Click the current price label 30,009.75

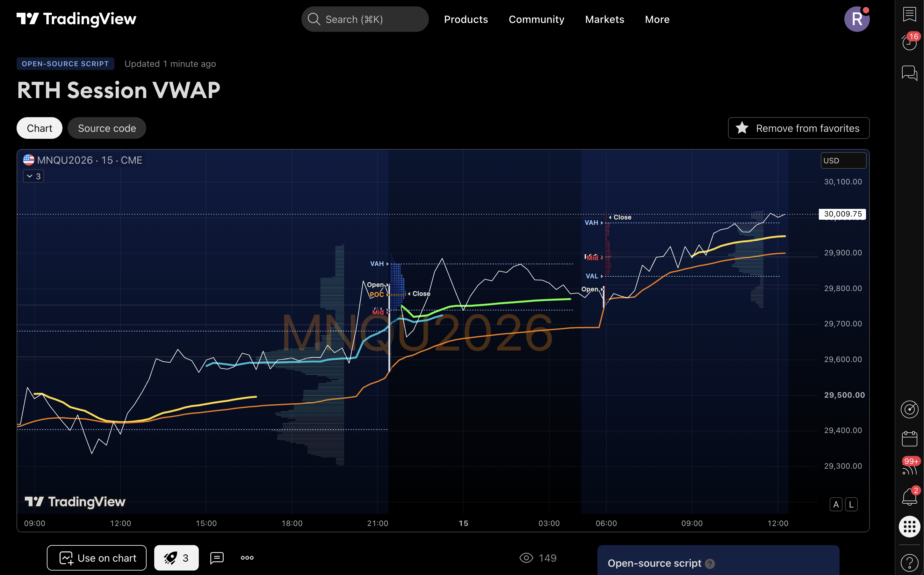tap(842, 214)
